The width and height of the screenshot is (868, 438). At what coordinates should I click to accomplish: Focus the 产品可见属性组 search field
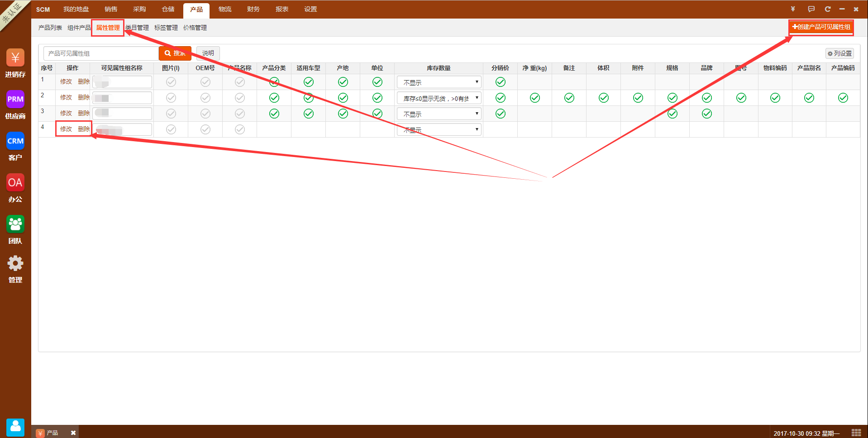pos(101,53)
